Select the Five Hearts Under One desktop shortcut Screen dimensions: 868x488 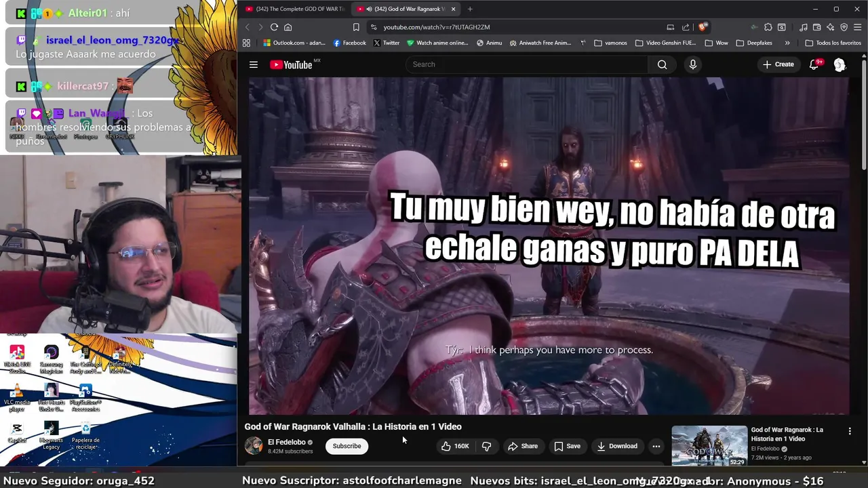point(51,398)
